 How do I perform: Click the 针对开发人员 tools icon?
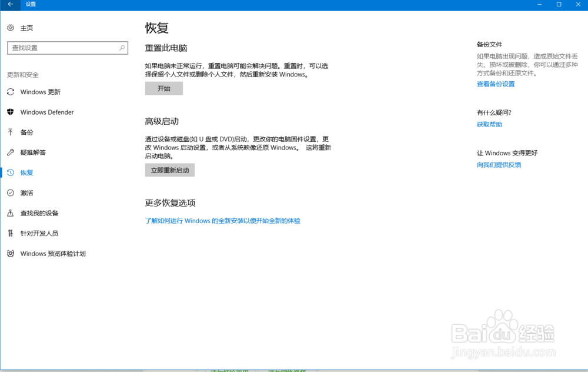[11, 233]
